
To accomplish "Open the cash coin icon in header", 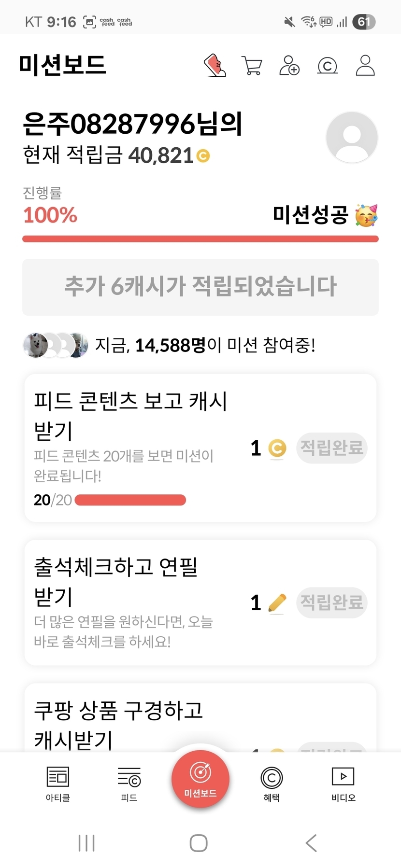I will [x=327, y=66].
